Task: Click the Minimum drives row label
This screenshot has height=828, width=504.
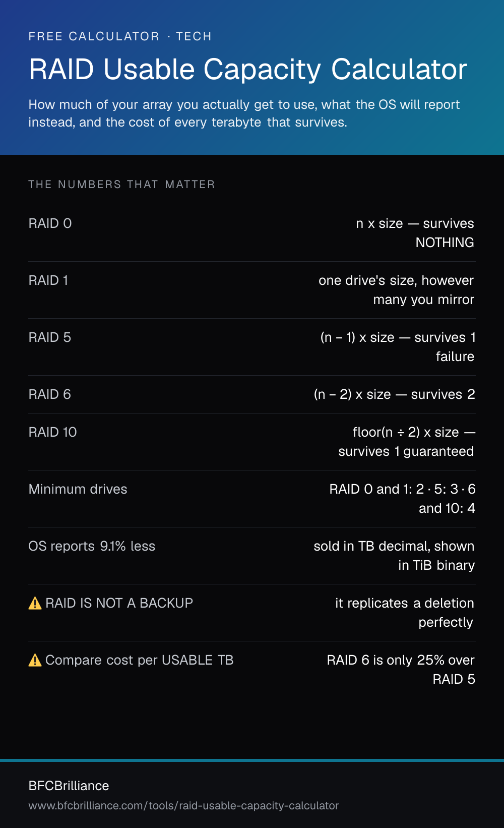Action: (78, 489)
